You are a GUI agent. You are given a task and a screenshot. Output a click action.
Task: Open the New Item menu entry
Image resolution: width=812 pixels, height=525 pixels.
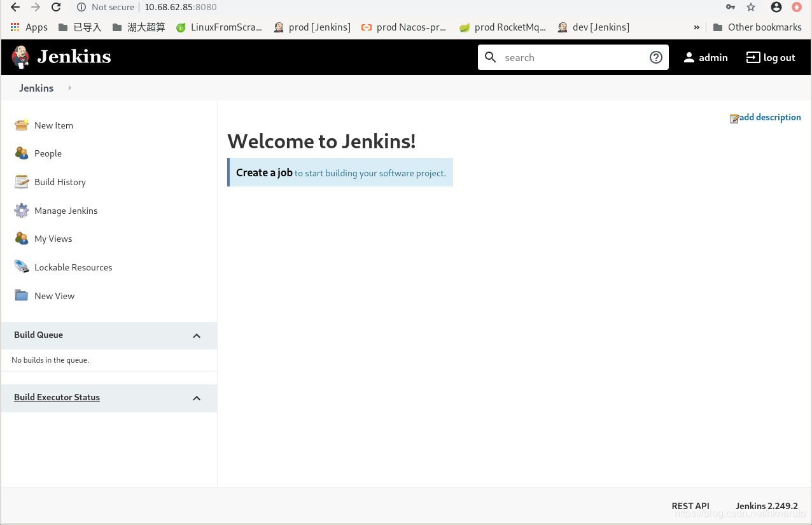pos(53,125)
